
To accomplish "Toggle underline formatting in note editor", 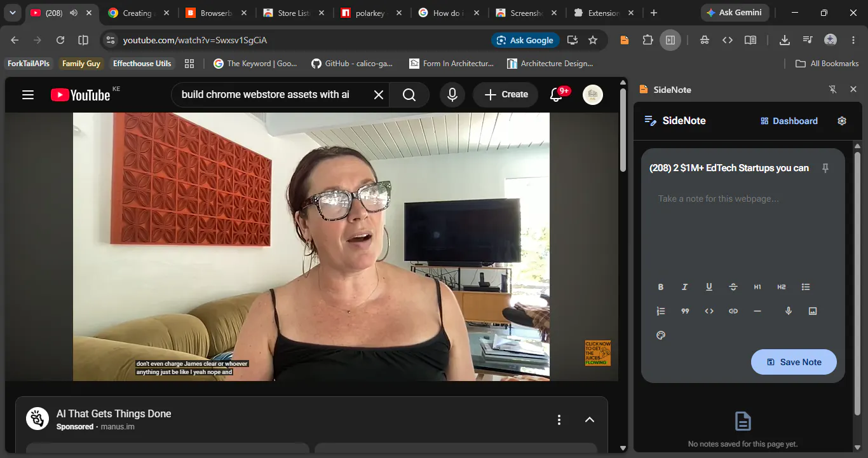I will tap(709, 287).
